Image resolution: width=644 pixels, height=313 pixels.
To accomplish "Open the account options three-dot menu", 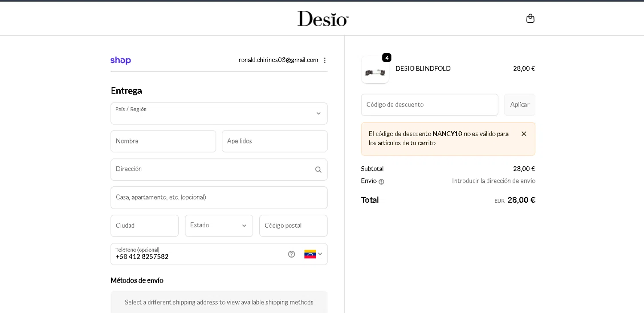I will coord(325,61).
